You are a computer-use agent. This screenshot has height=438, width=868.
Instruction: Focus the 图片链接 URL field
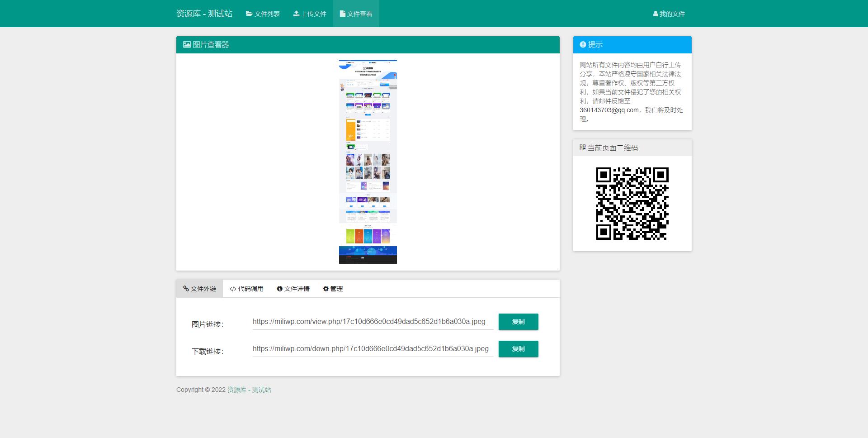(x=373, y=322)
